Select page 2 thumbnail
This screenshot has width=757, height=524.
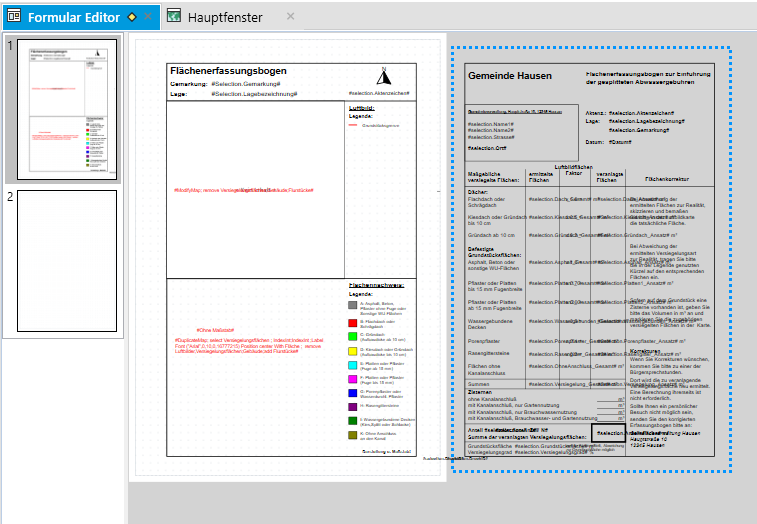pos(67,261)
